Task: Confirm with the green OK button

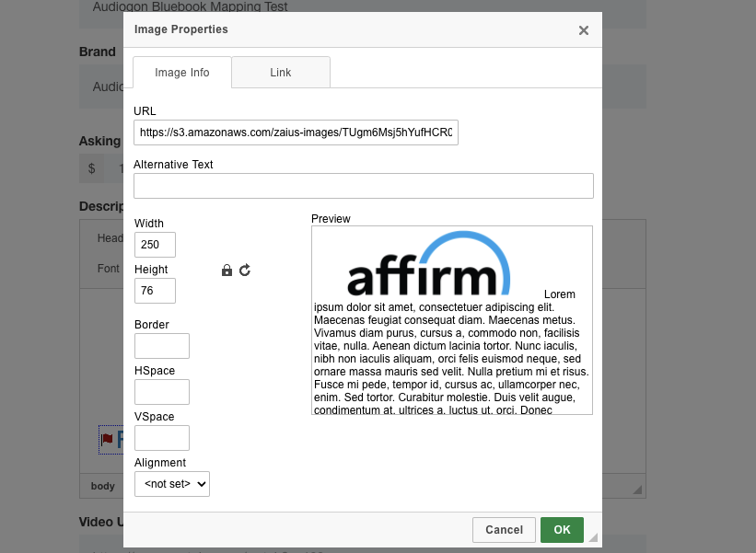Action: pos(563,530)
